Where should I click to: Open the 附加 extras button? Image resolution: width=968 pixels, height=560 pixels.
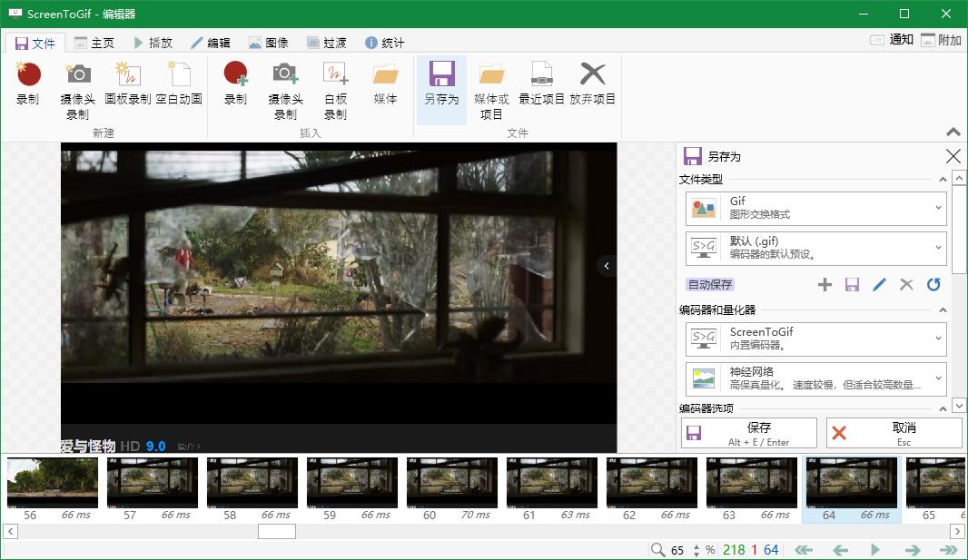[x=941, y=40]
